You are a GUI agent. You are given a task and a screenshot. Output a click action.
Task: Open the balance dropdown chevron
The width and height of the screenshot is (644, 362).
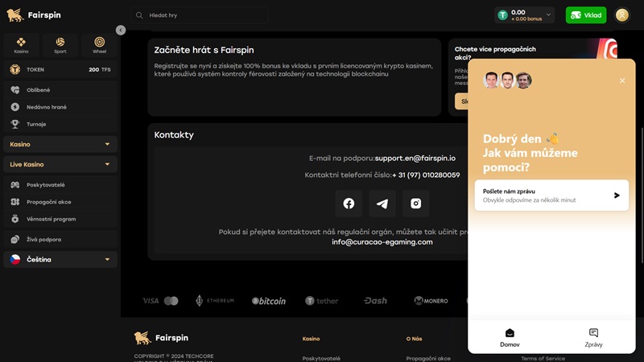point(548,14)
